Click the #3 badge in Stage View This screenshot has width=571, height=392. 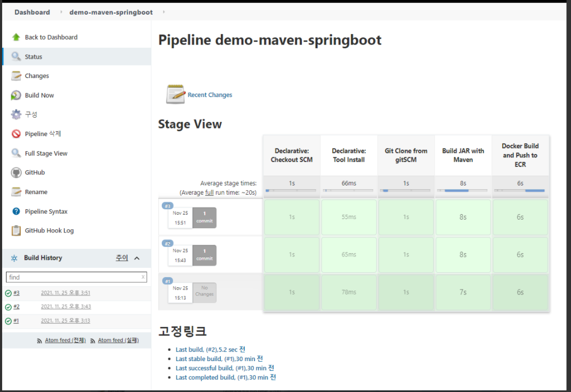pos(168,206)
